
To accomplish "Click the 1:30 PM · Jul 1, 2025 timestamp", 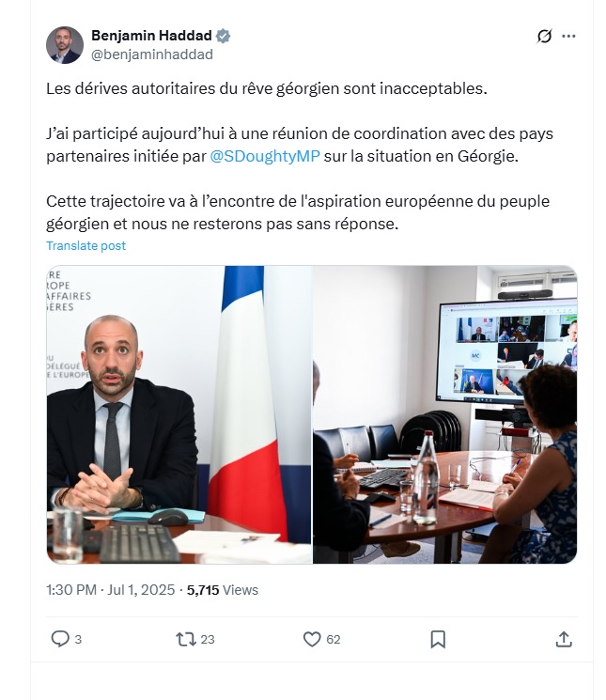I will 110,590.
